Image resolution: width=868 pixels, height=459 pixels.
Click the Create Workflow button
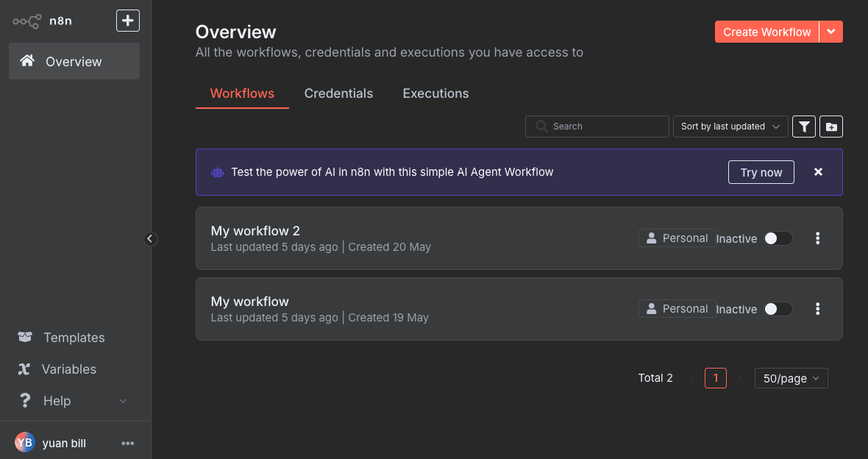(766, 32)
